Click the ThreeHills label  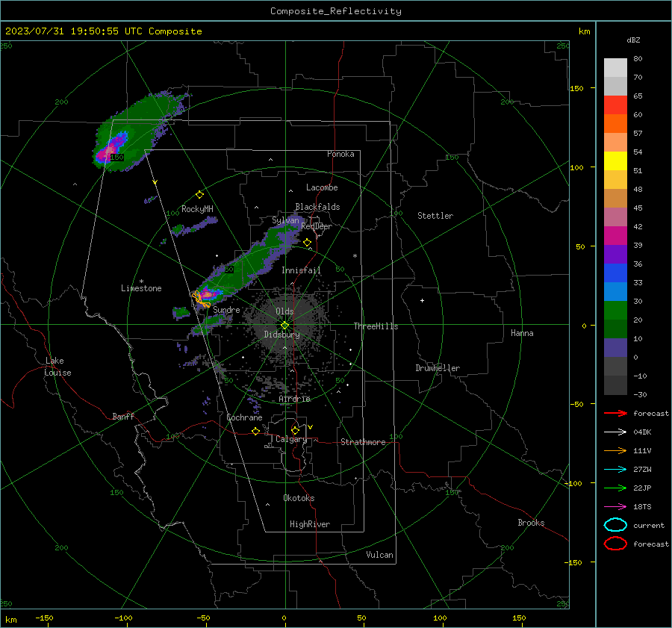(376, 326)
